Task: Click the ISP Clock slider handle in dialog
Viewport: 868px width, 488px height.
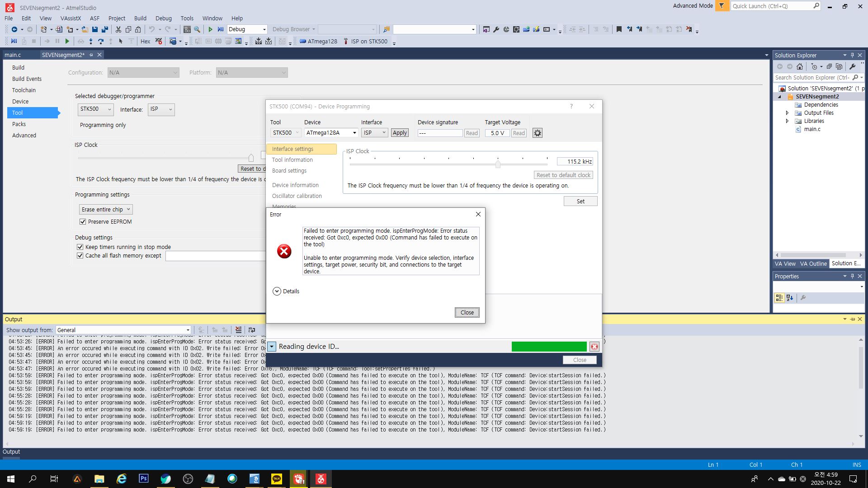Action: 498,164
